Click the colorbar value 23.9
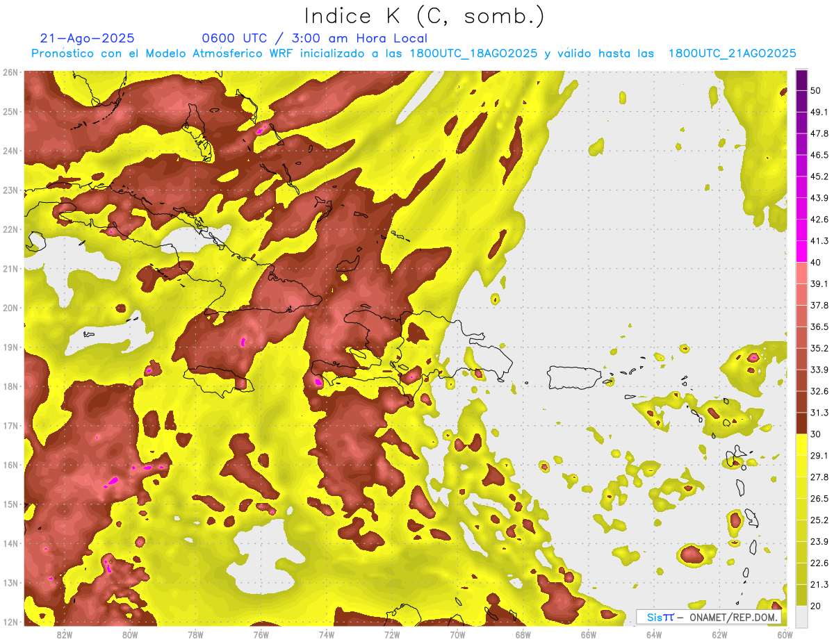 pos(820,543)
